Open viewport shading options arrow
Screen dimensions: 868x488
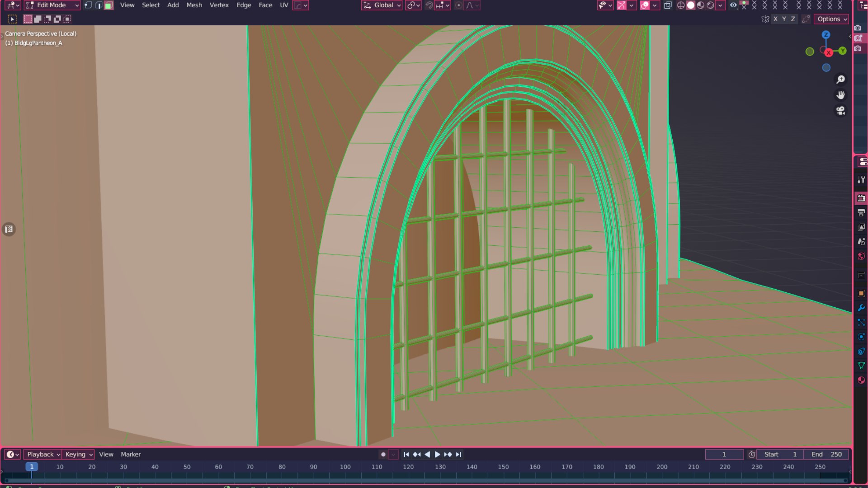tap(720, 5)
